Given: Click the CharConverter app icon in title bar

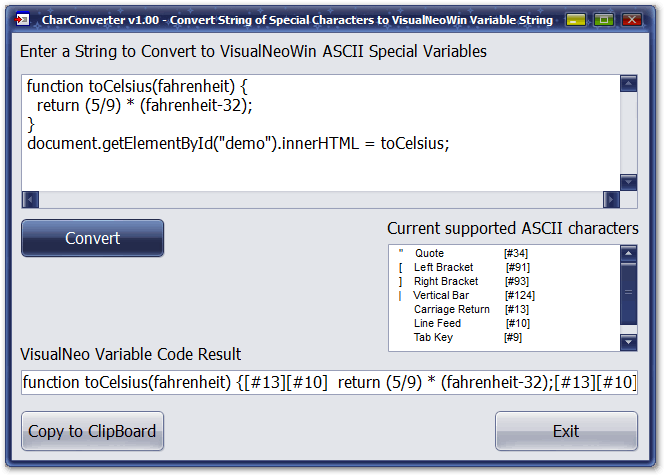Looking at the screenshot, I should pyautogui.click(x=22, y=20).
